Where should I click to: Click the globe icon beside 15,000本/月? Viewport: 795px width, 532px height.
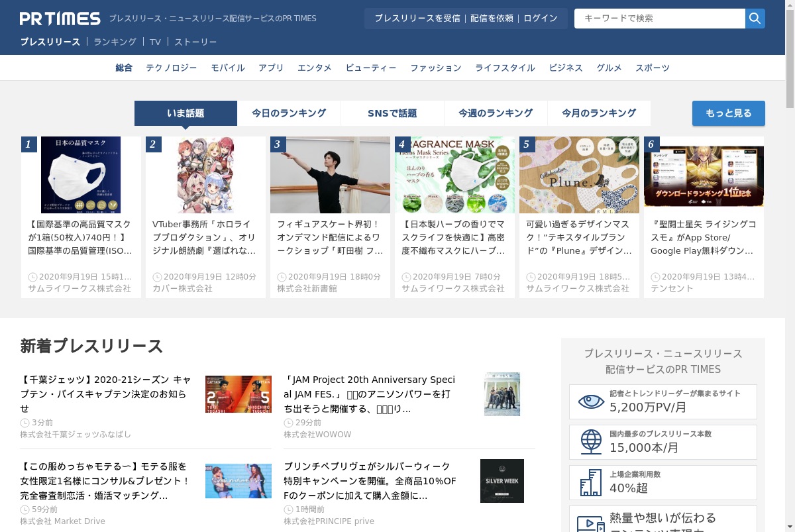click(591, 442)
